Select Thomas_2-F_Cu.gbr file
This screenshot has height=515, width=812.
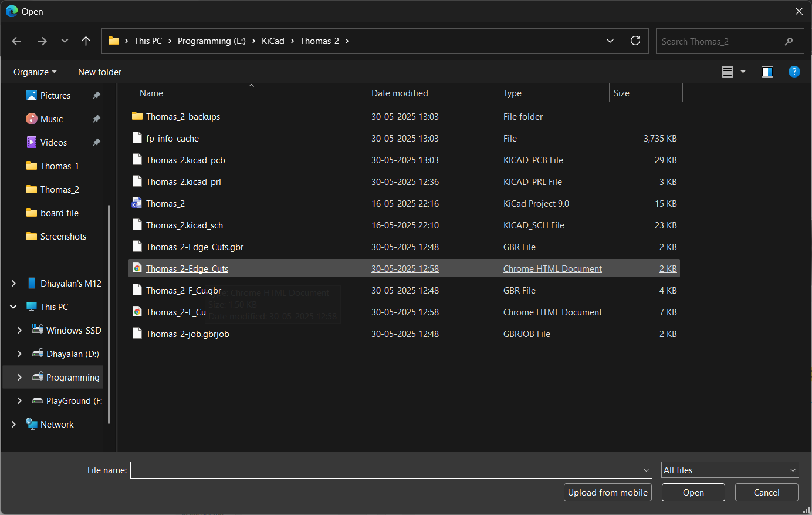coord(404,290)
